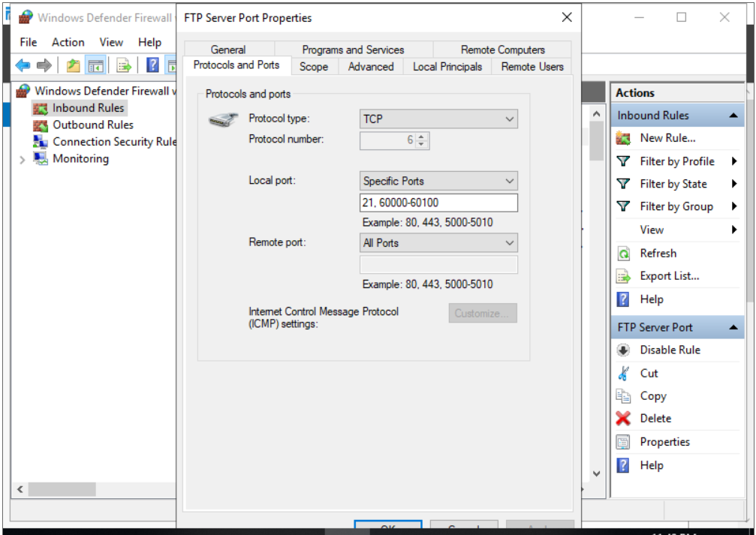756x535 pixels.
Task: Click the rules list vertical scrollbar up arrow
Action: 596,114
